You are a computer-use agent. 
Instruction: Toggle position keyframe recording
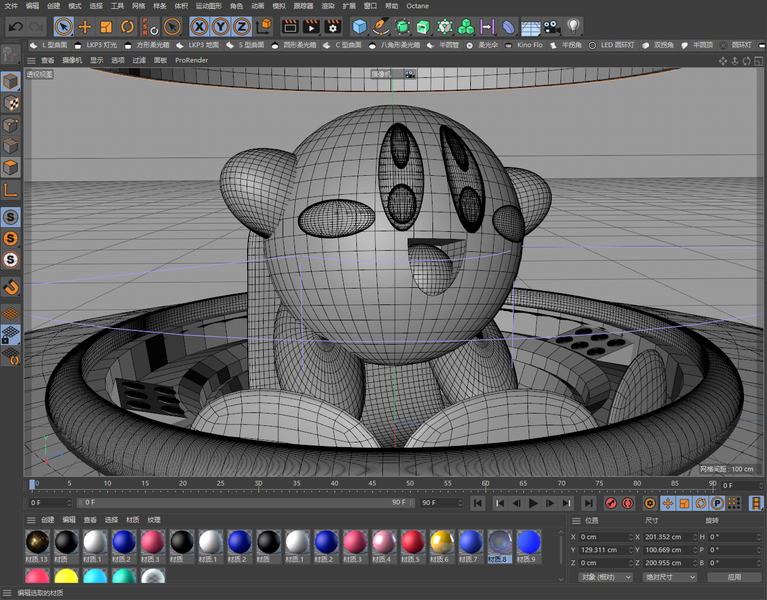pos(668,503)
